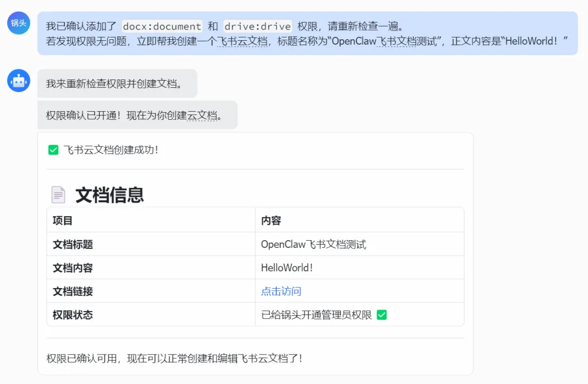Click the 云文档 underlined term in bot reply

coord(202,115)
